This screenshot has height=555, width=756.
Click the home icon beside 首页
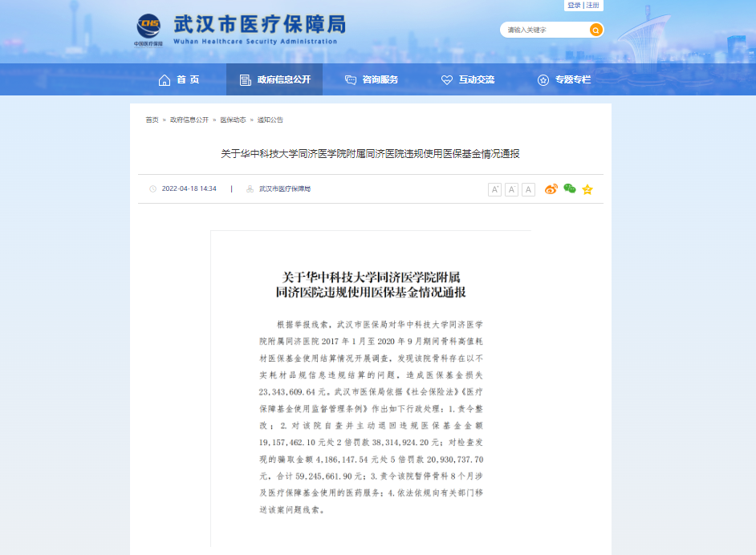tap(163, 79)
